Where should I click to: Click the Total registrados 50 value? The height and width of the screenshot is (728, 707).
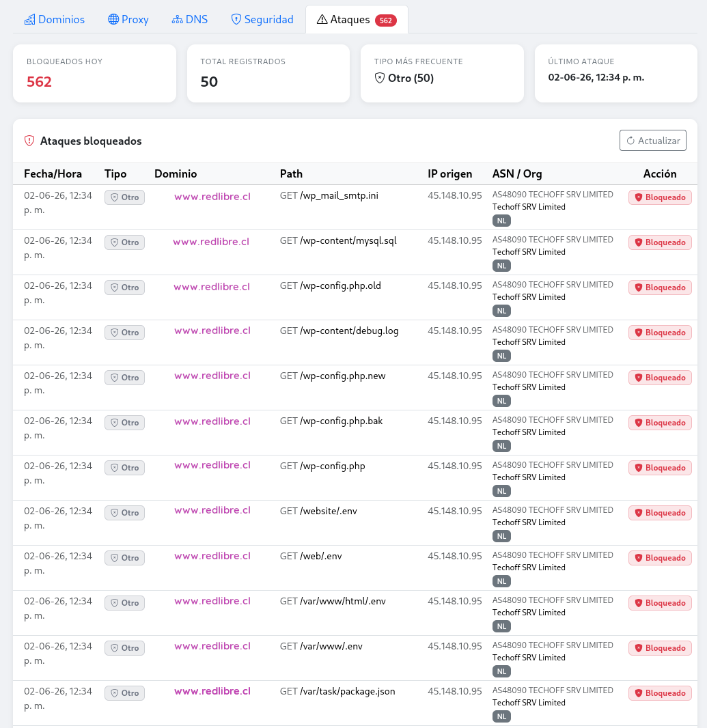click(x=209, y=82)
